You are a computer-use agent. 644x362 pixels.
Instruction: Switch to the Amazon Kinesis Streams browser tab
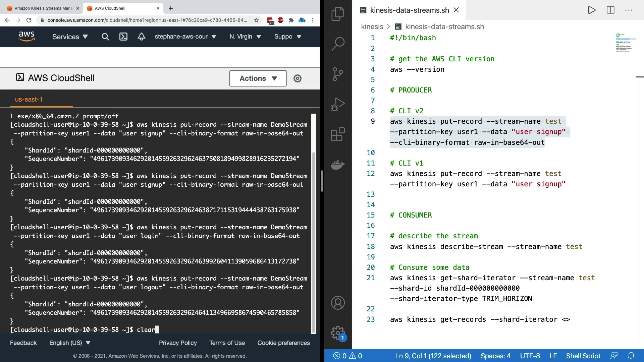pyautogui.click(x=43, y=8)
